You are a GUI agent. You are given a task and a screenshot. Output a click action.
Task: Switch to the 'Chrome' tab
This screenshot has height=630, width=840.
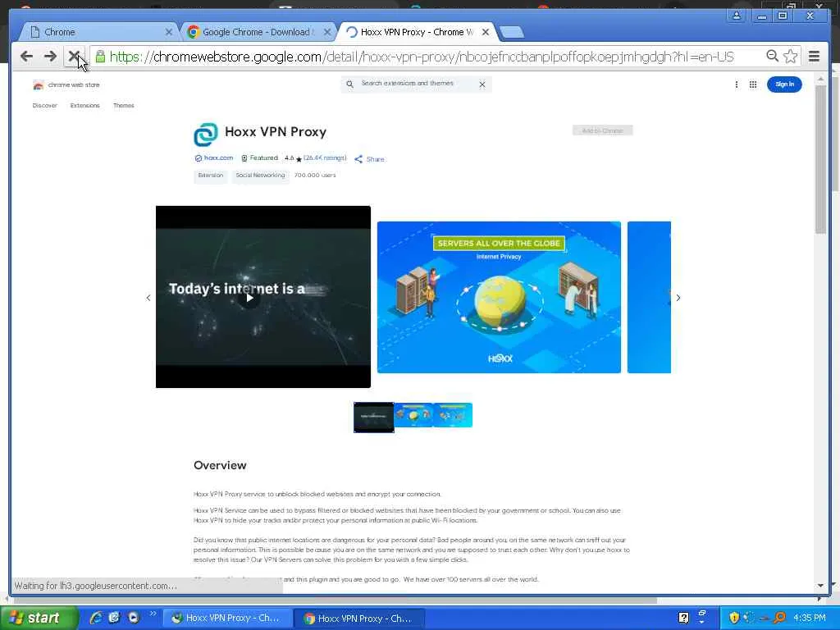[99, 32]
